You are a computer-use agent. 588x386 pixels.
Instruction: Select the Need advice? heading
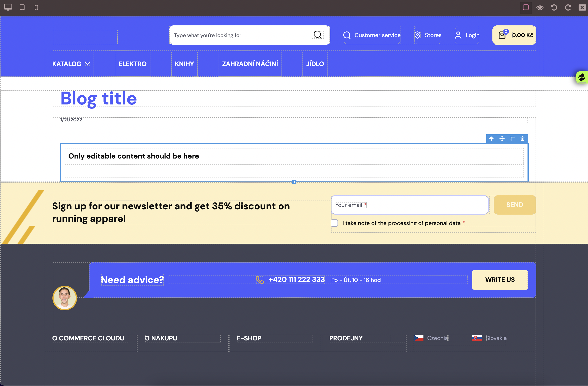[x=132, y=280]
